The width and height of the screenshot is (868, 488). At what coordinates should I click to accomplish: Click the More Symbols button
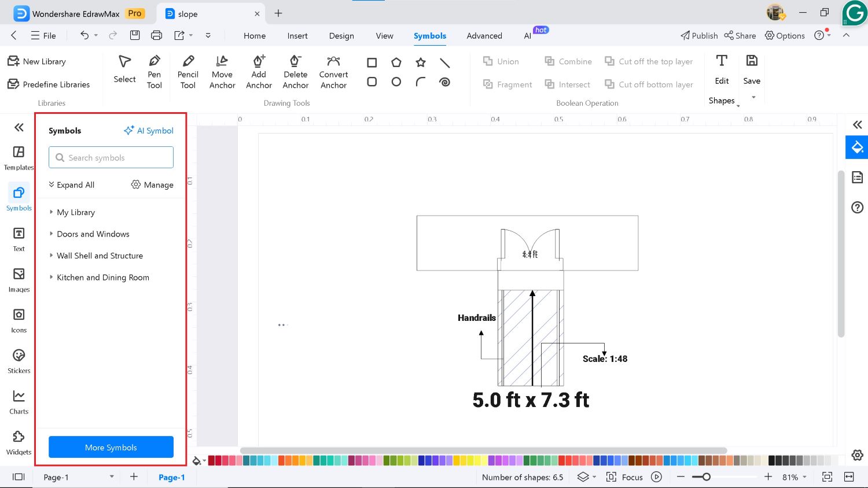pos(111,447)
